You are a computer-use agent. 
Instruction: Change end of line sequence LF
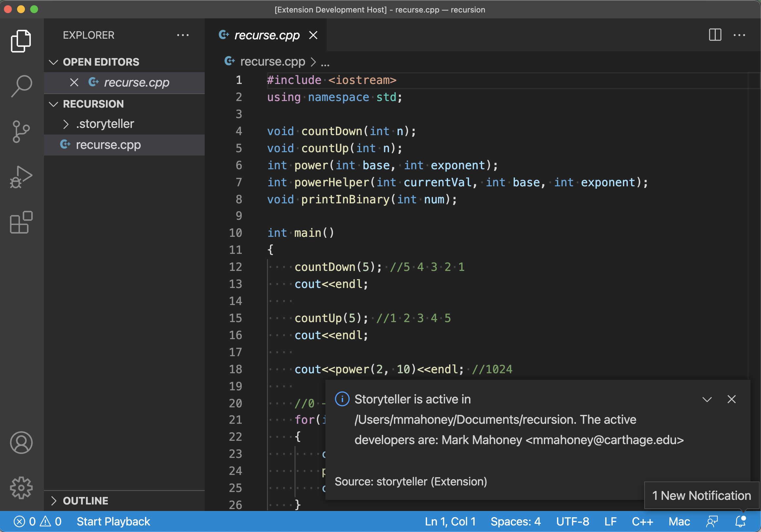(x=610, y=522)
